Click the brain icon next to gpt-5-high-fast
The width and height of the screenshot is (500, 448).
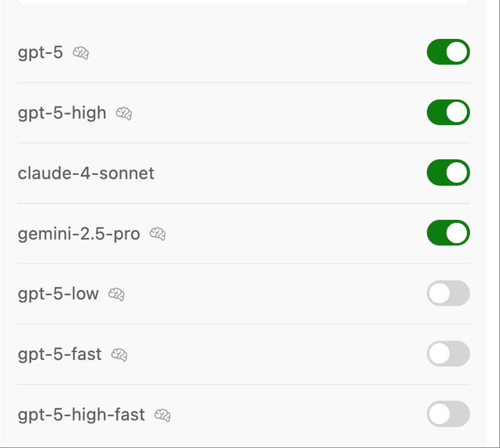162,415
